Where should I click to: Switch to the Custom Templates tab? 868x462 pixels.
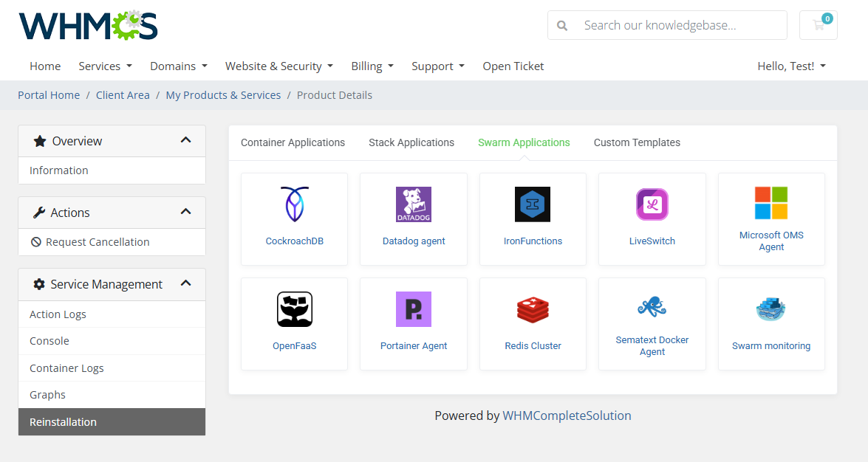636,142
